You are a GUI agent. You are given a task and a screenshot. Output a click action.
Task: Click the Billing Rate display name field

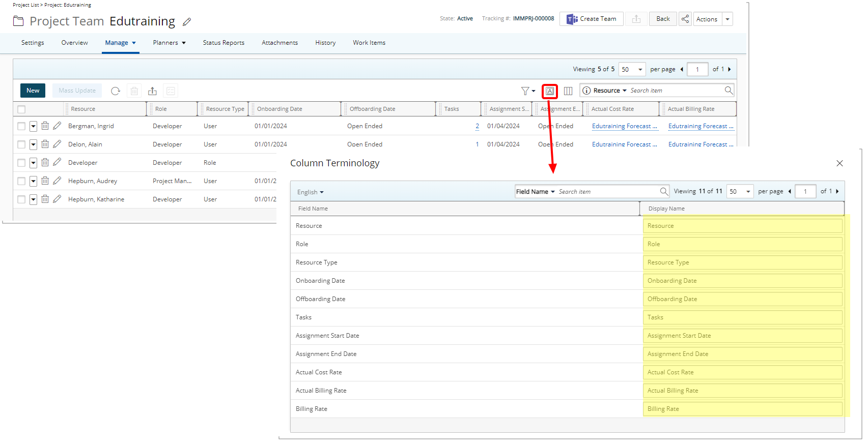click(742, 409)
